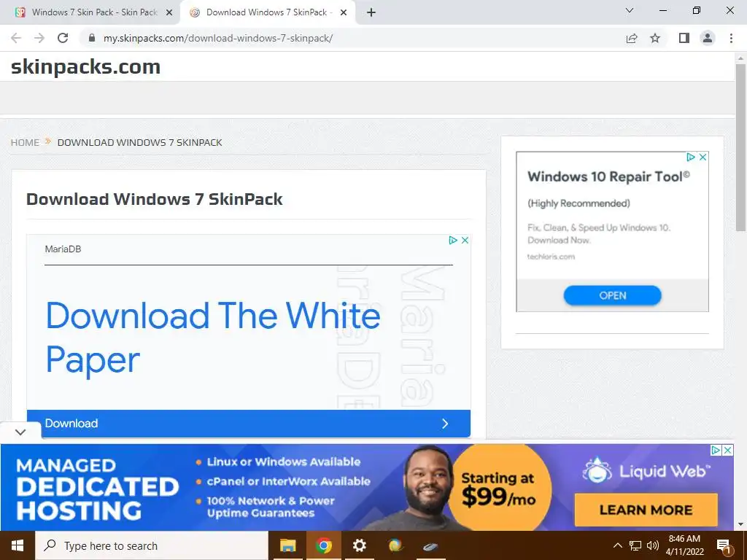Click Windows 10 Repair Tool ad title
Screen dimensions: 747x560
point(608,176)
